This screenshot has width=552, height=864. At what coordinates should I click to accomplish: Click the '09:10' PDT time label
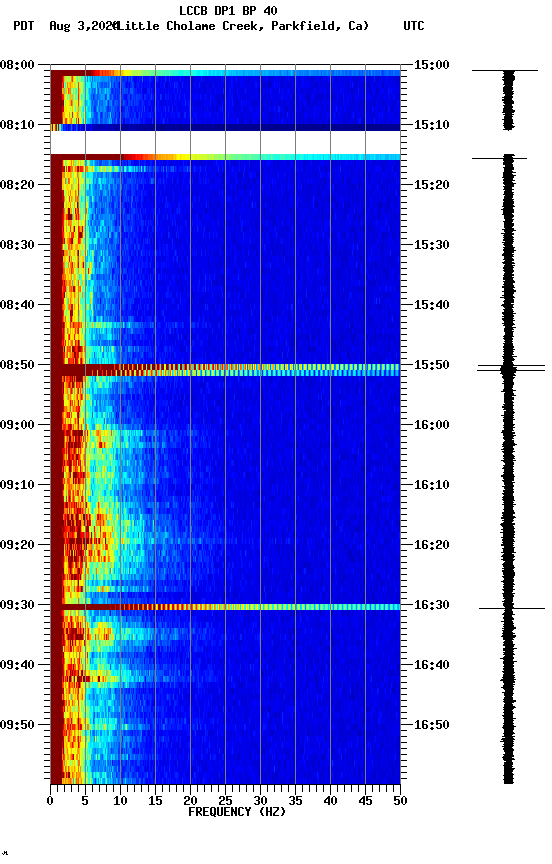coord(17,485)
